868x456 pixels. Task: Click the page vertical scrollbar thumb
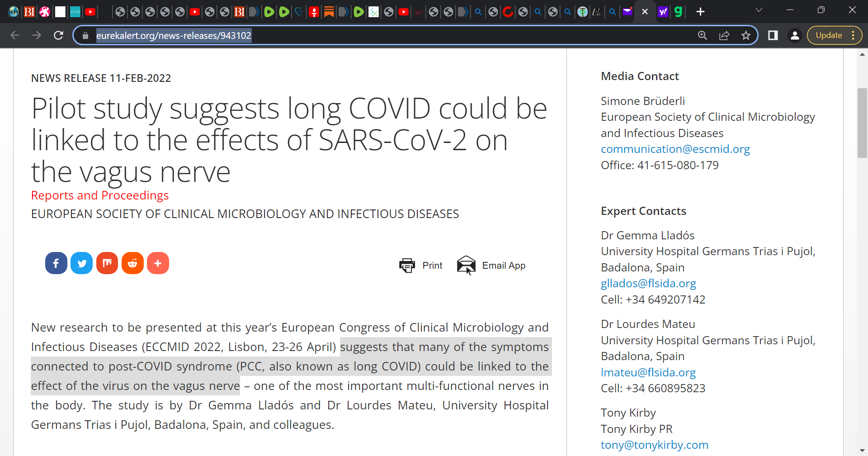862,123
